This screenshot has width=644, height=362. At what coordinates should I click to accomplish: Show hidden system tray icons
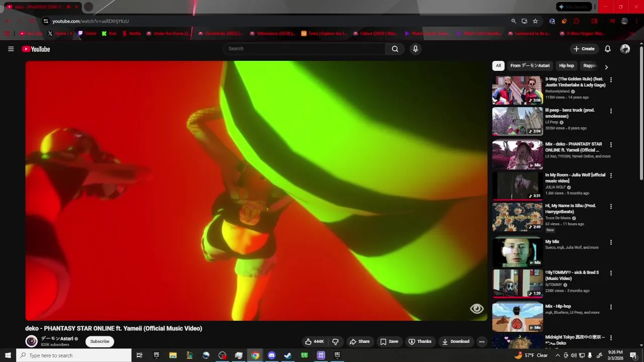557,355
